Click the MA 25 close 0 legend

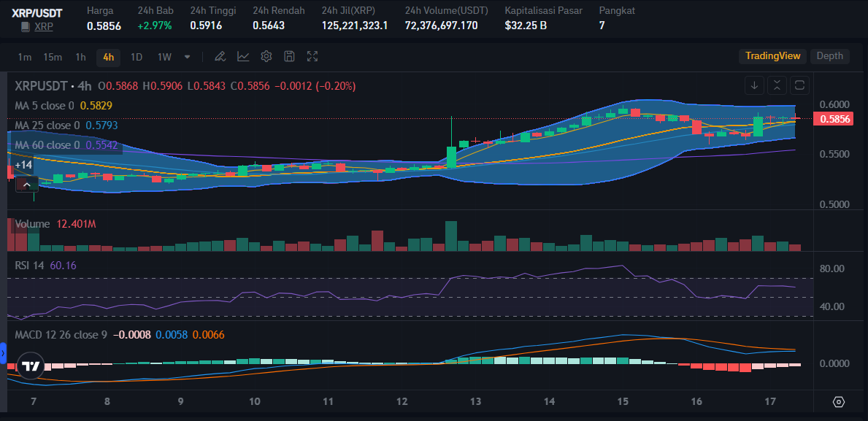[x=47, y=125]
